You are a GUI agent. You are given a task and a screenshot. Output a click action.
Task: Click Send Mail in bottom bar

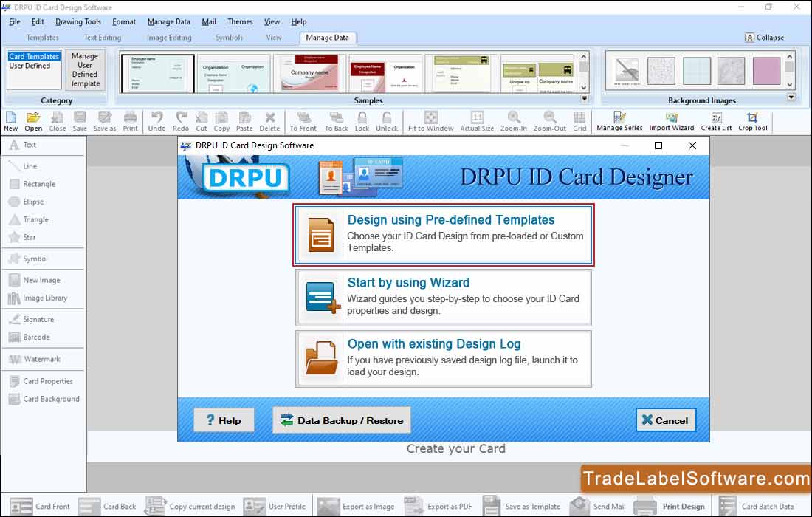598,506
